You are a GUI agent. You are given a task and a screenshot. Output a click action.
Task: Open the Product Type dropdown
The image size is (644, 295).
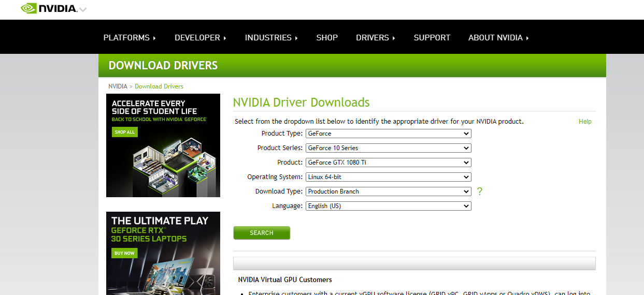(389, 134)
